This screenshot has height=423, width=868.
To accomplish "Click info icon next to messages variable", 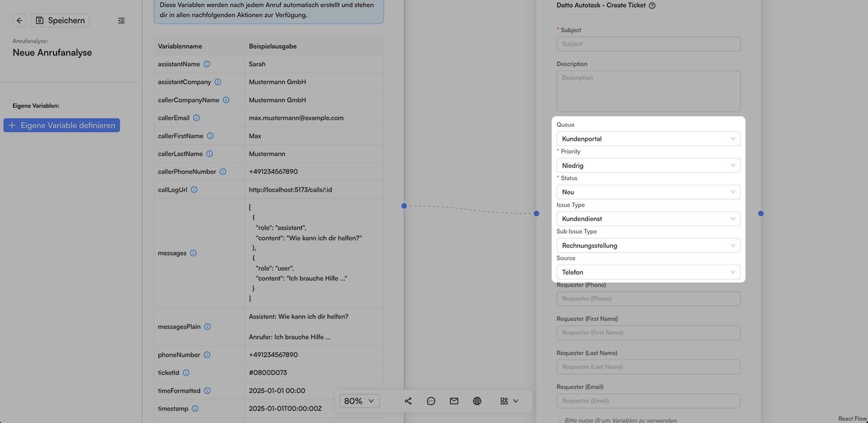I will pos(193,253).
